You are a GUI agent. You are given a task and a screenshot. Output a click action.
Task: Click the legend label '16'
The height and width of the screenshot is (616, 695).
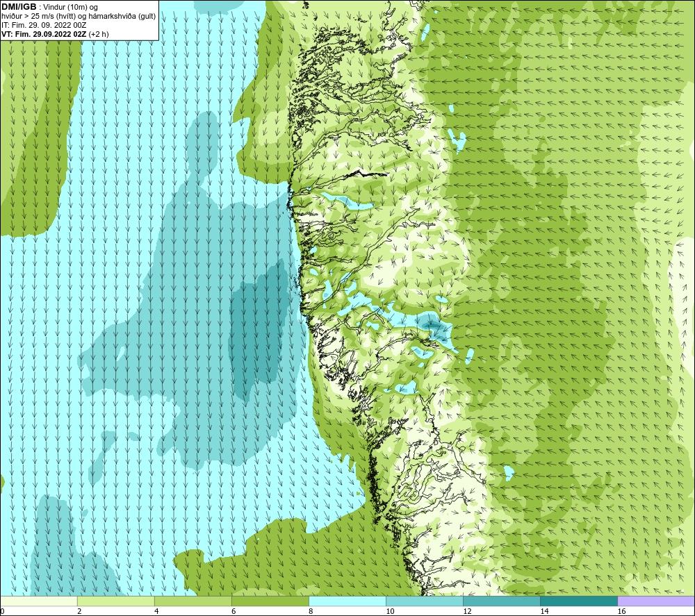pos(621,611)
